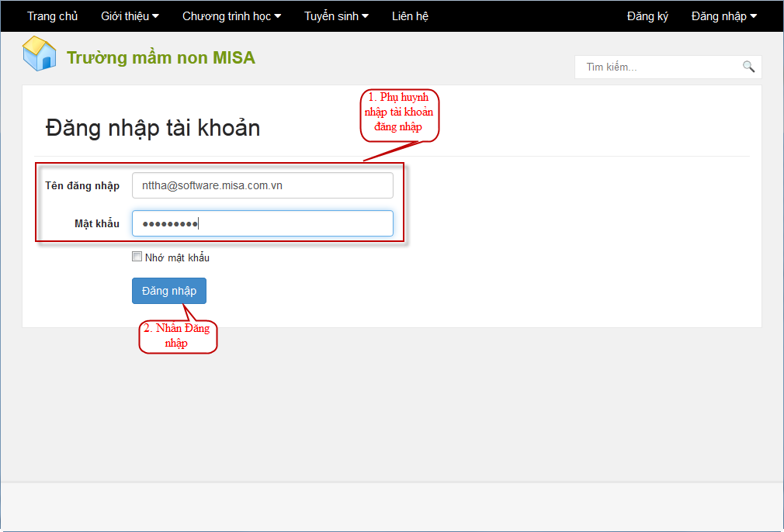
Task: Open the Liên hệ menu item
Action: click(410, 16)
